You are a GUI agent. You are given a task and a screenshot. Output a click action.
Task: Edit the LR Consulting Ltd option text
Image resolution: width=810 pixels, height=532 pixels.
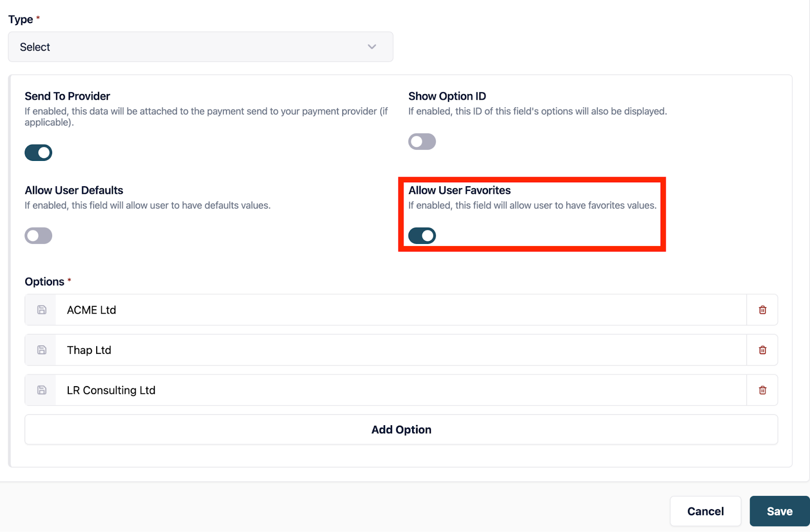pos(400,390)
